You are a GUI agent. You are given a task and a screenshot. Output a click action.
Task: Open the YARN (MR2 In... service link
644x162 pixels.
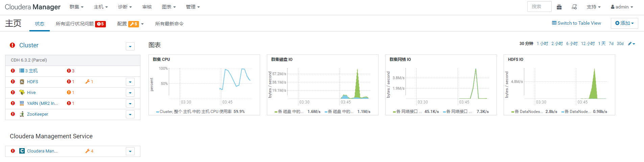click(x=42, y=103)
